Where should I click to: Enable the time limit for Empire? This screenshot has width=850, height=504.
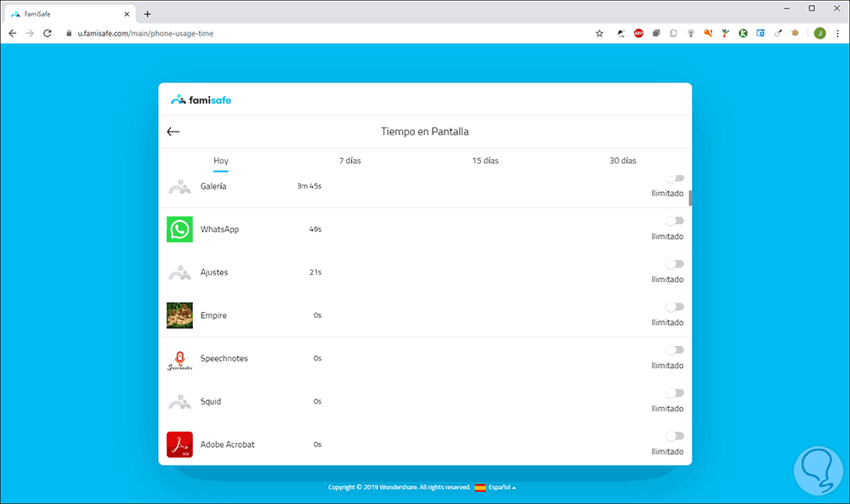[675, 307]
